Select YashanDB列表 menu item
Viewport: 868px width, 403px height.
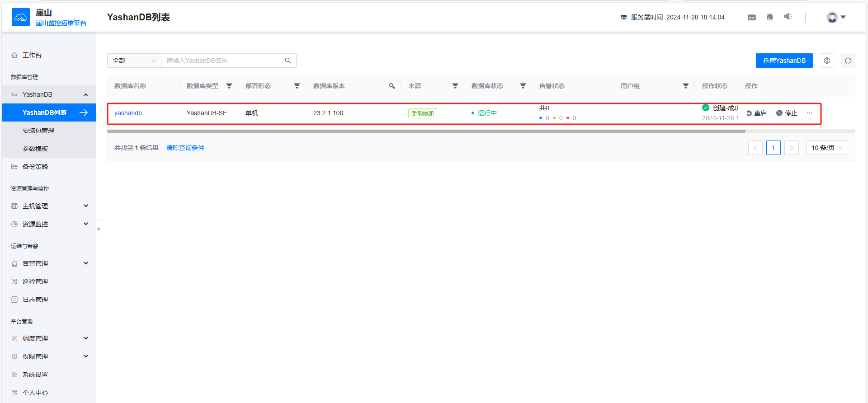49,112
